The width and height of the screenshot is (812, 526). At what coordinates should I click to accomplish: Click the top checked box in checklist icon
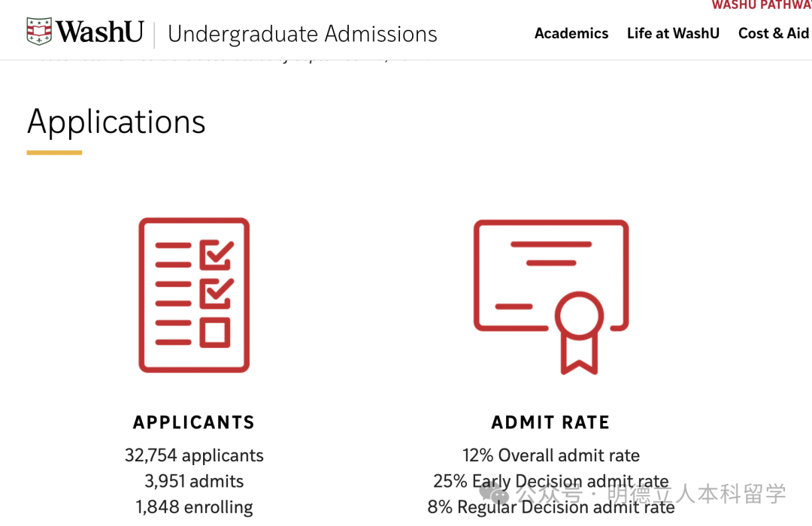(217, 254)
